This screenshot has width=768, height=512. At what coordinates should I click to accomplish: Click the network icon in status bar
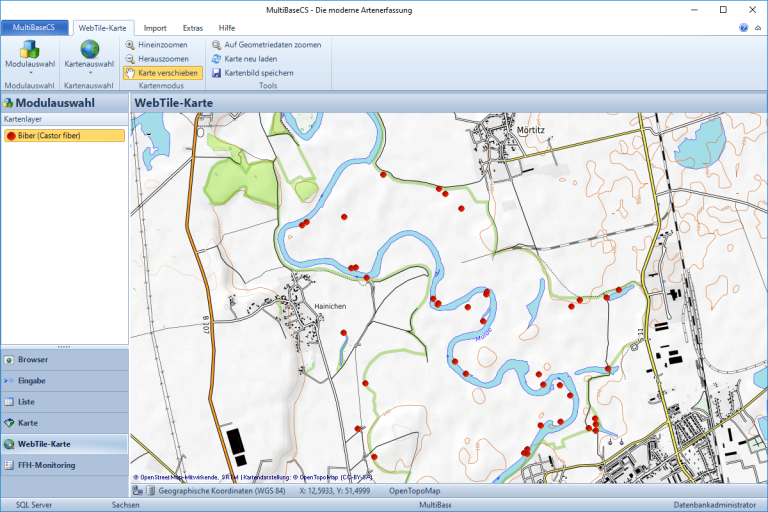(x=137, y=491)
